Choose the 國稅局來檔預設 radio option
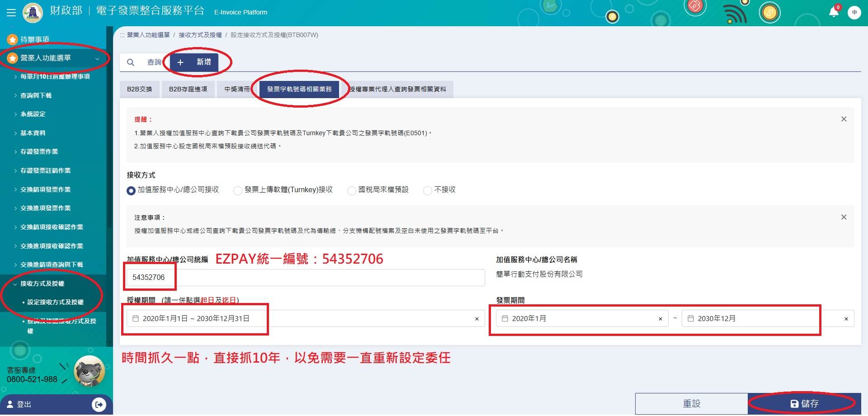Viewport: 868px width, 416px height. pyautogui.click(x=351, y=191)
